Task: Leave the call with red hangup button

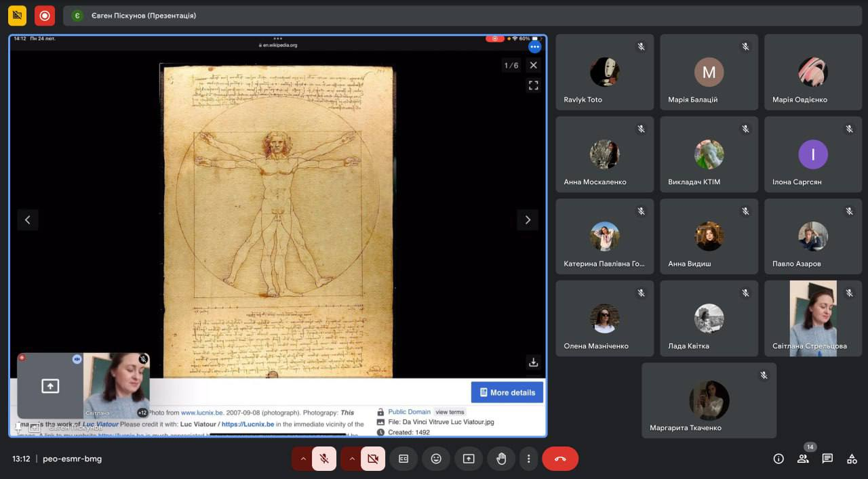Action: coord(560,459)
